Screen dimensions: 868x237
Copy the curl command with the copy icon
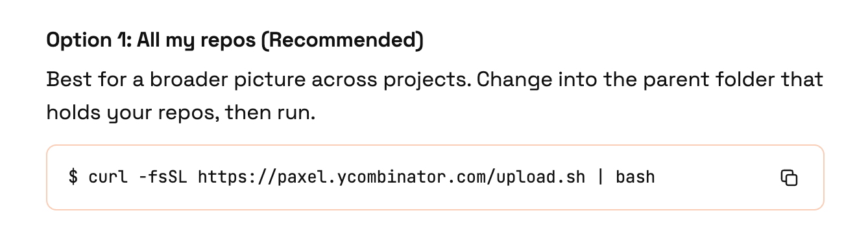788,177
